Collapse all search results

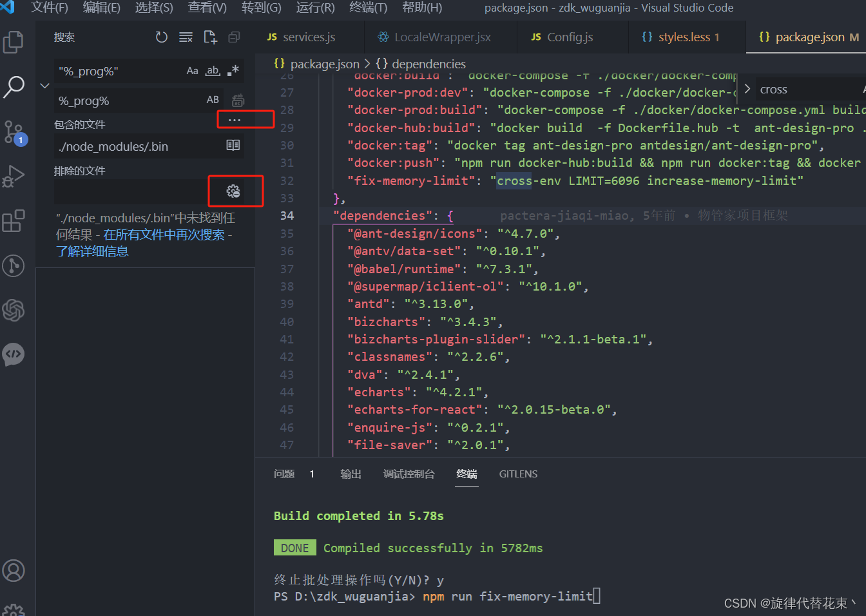234,37
